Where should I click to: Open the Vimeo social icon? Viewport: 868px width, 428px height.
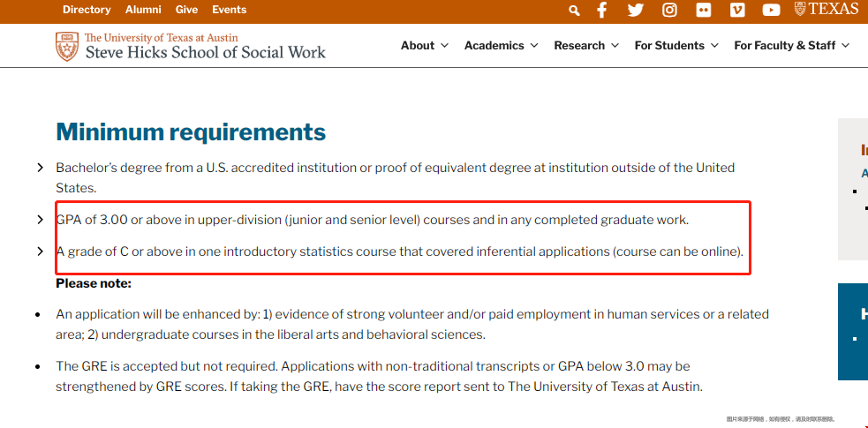tap(737, 10)
